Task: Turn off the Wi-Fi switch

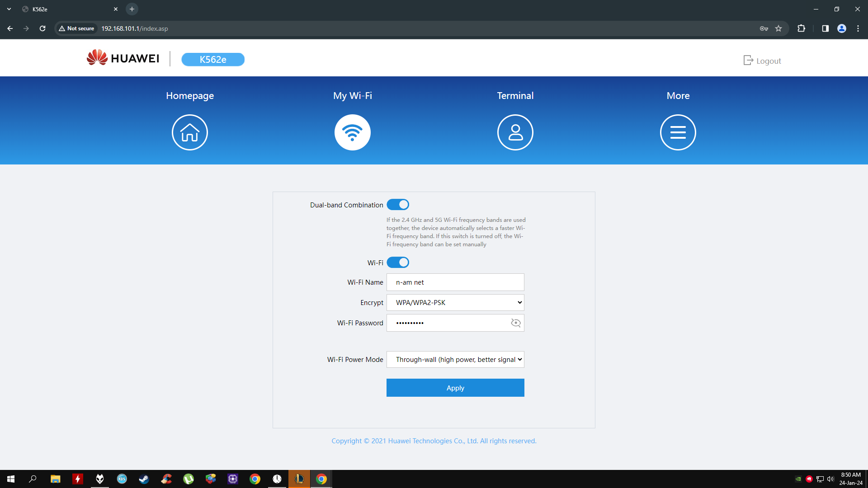Action: pyautogui.click(x=398, y=263)
